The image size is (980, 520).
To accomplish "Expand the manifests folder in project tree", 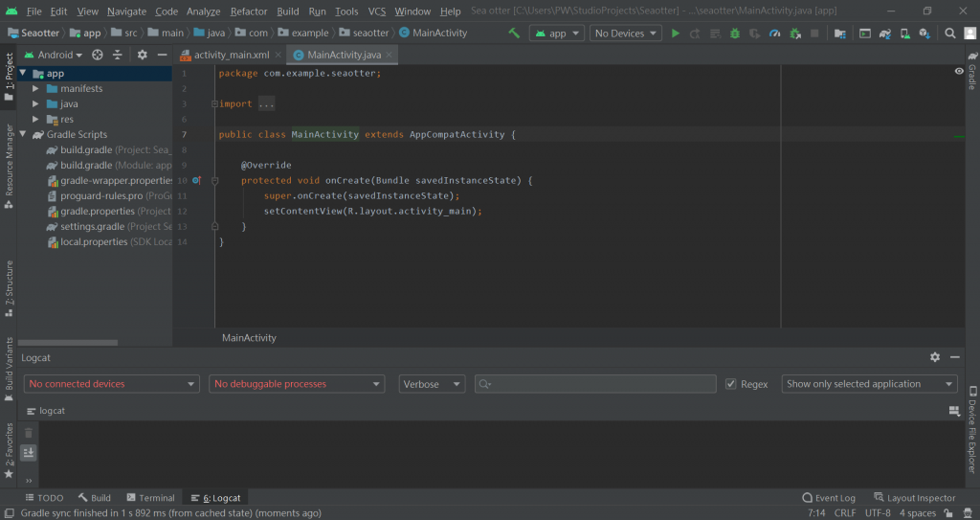I will click(x=36, y=89).
